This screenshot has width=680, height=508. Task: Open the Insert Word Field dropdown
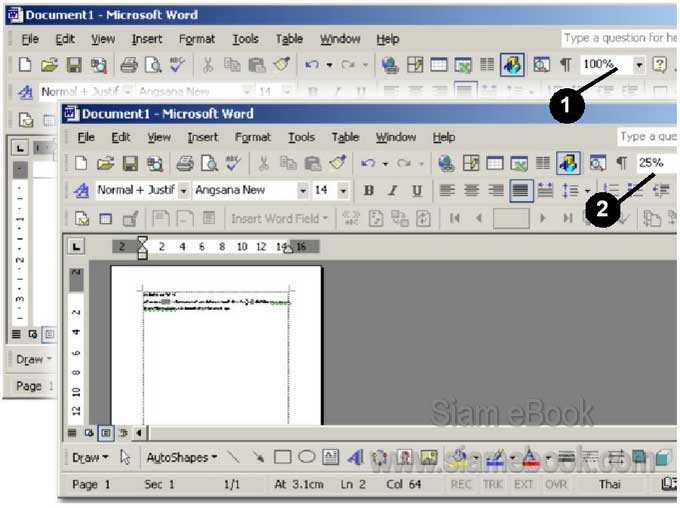pyautogui.click(x=279, y=218)
